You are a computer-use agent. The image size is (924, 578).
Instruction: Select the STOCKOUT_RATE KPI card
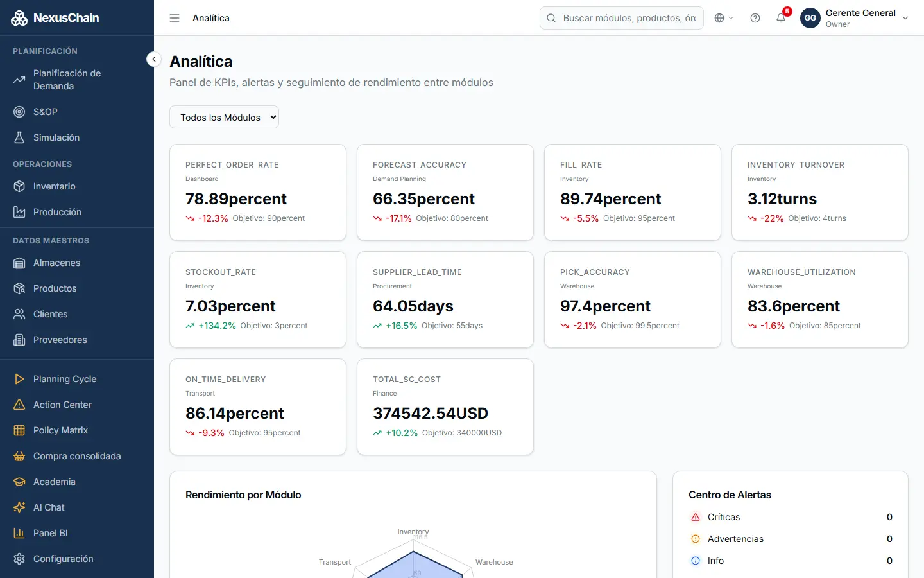tap(258, 300)
